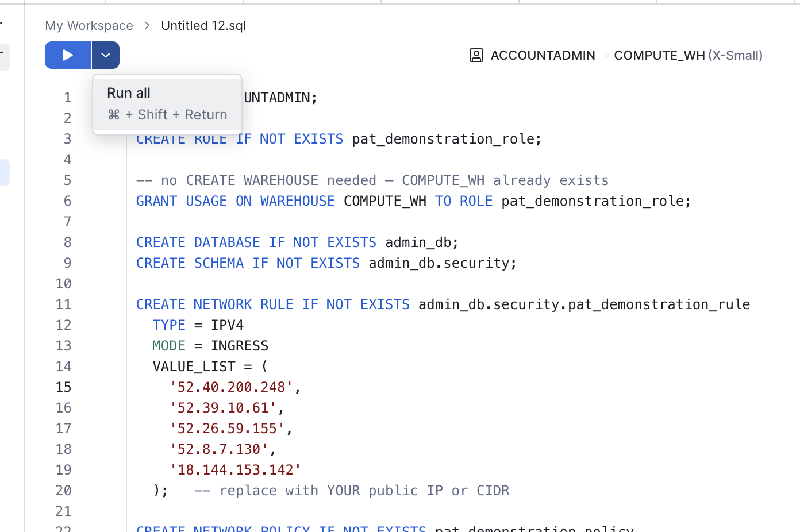Click the CREATE SCHEMA admin_db.security line
Viewport: 800px width, 532px height.
pyautogui.click(x=326, y=263)
